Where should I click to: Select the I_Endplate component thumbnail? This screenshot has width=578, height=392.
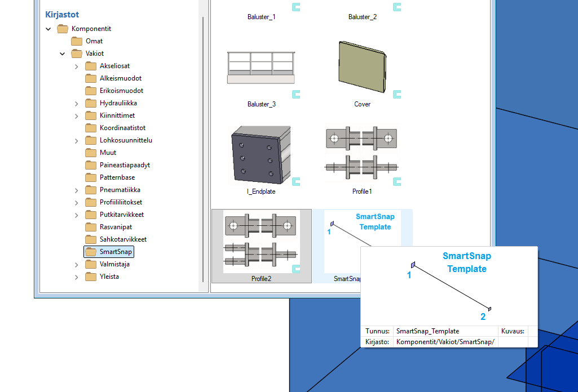261,155
